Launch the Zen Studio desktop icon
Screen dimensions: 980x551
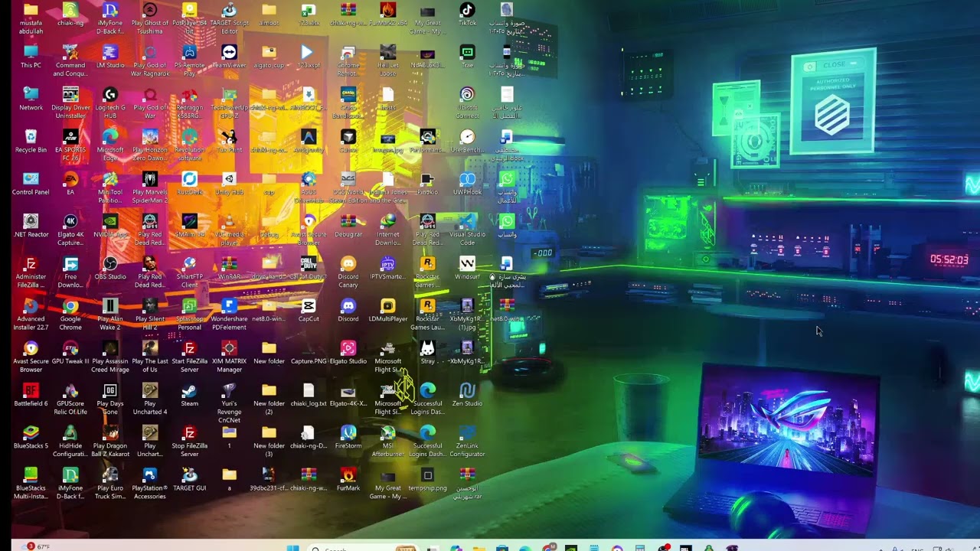pos(467,394)
